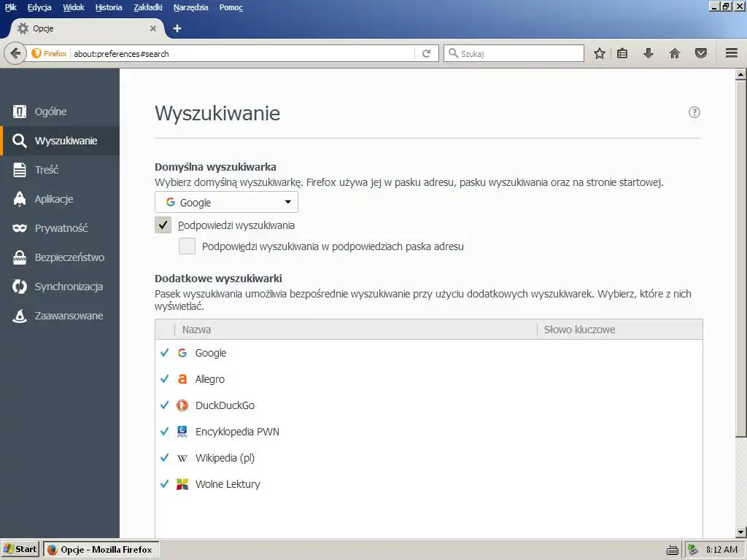
Task: Open the Historia menu
Action: [x=109, y=7]
